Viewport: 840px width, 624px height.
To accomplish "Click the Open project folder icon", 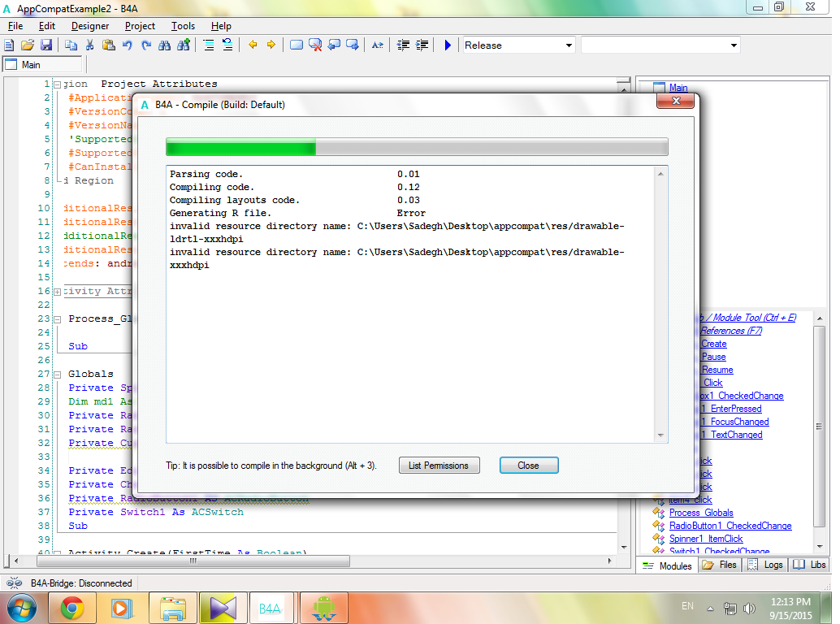I will click(x=28, y=45).
